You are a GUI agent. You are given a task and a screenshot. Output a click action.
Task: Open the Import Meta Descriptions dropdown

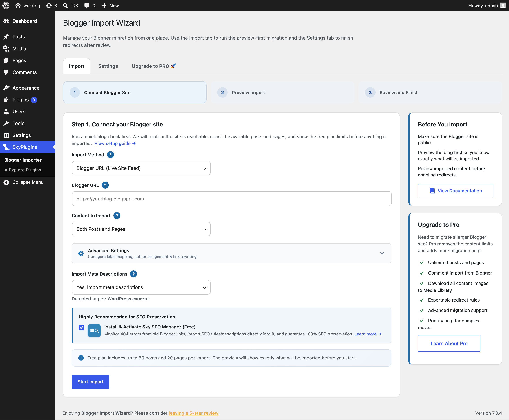point(141,287)
